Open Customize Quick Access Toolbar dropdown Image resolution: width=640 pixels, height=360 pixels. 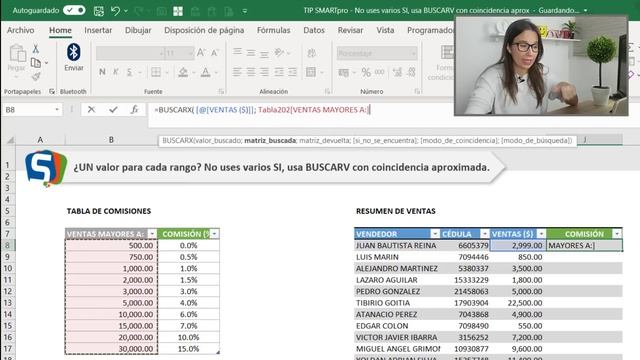coord(244,11)
